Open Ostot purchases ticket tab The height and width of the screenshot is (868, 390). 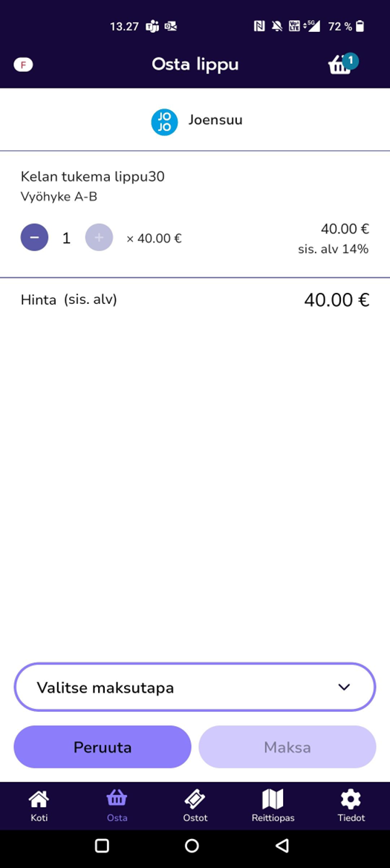pyautogui.click(x=195, y=806)
